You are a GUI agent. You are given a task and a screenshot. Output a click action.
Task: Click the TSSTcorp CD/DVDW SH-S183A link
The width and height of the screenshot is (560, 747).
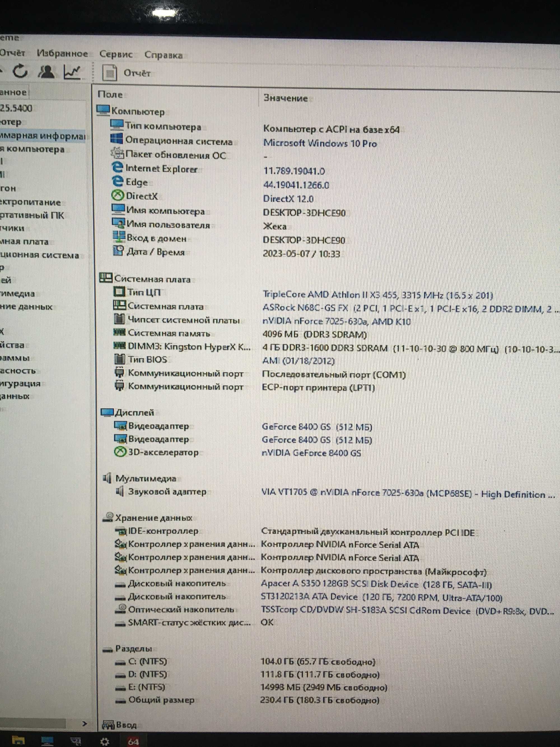[x=407, y=611]
